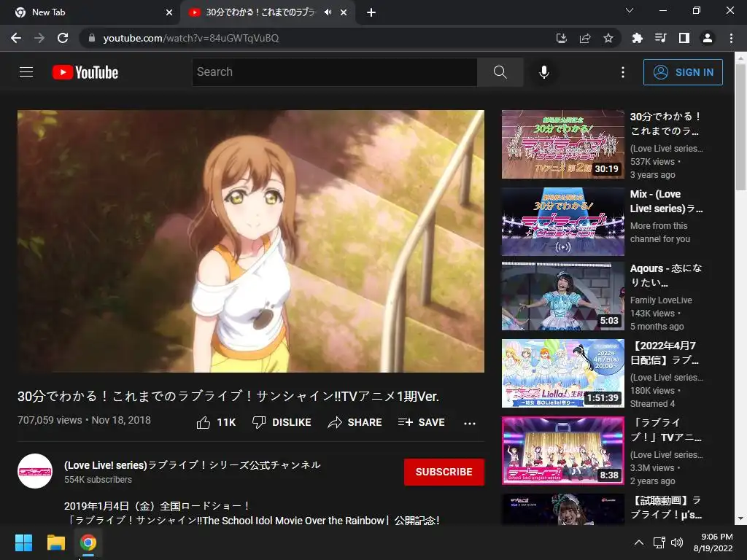Viewport: 747px width, 560px height.
Task: Open the SHARE dialog
Action: point(355,422)
